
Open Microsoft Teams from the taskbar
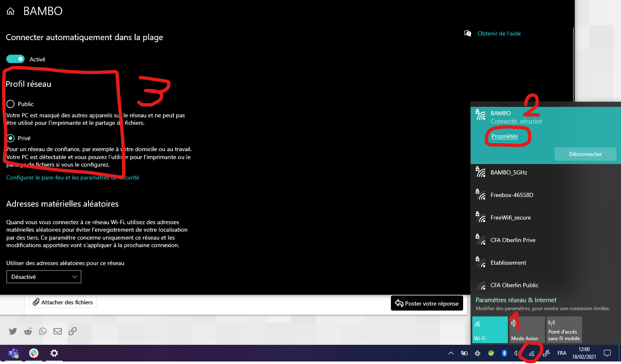(14, 353)
